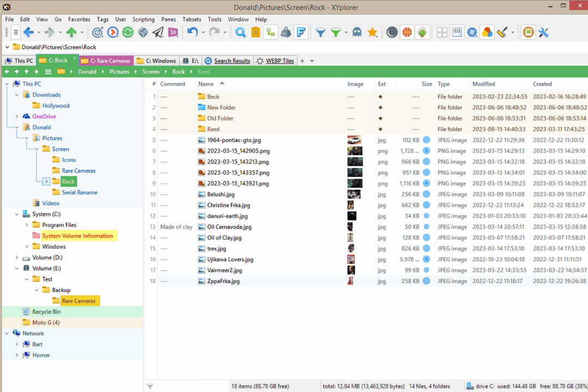588x392 pixels.
Task: Open the tab list dropdown arrow beside the plus
Action: [x=312, y=61]
